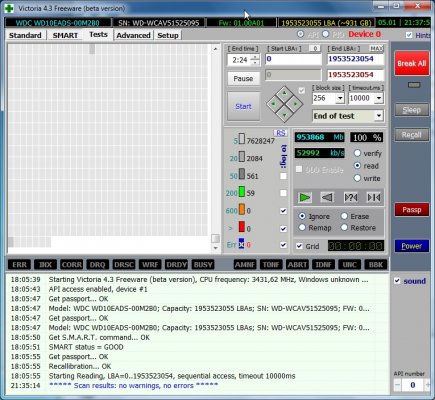Click the up arrow on the direction pad
The image size is (435, 400).
click(x=284, y=93)
